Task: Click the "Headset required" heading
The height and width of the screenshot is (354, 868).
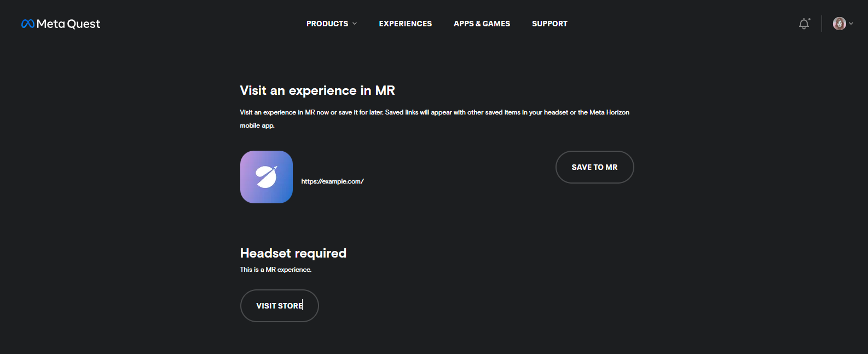Action: point(293,253)
